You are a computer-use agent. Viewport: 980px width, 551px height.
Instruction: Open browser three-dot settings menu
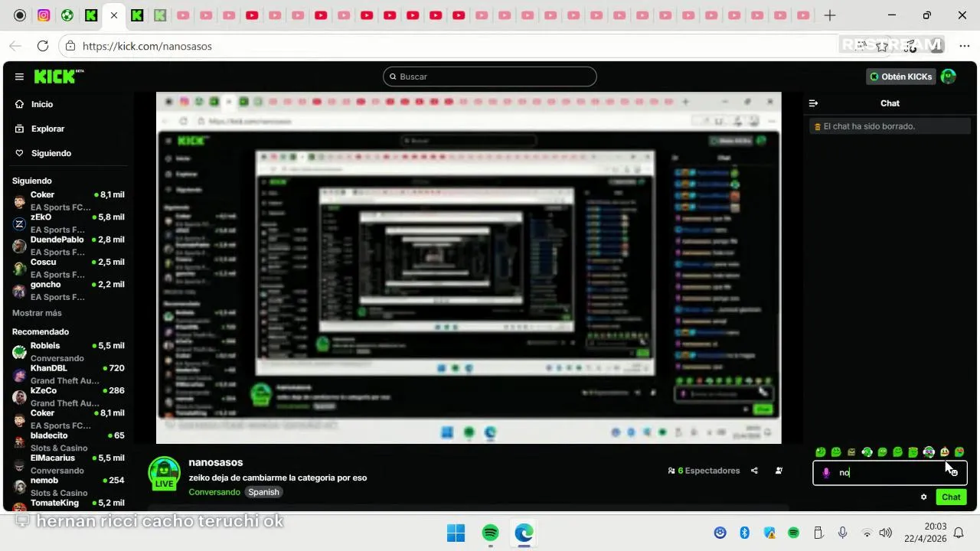coord(964,46)
